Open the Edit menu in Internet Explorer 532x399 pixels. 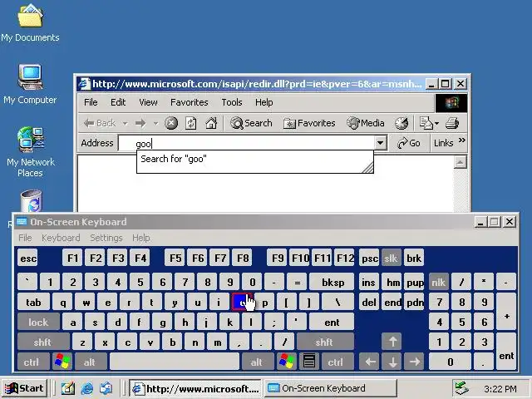click(x=118, y=102)
